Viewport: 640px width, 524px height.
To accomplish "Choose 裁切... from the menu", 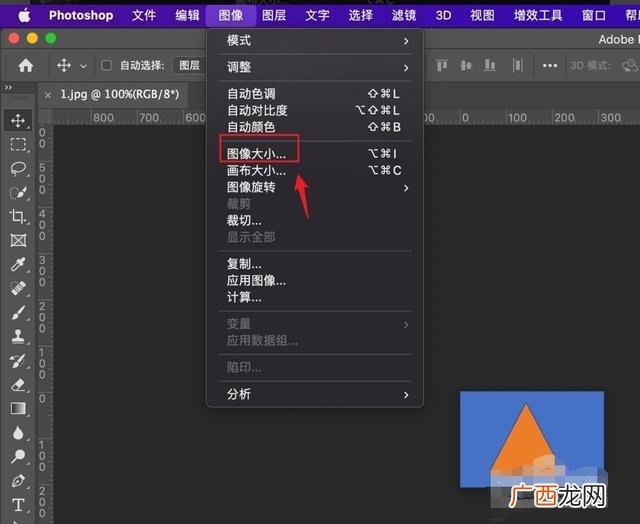I will 315,221.
